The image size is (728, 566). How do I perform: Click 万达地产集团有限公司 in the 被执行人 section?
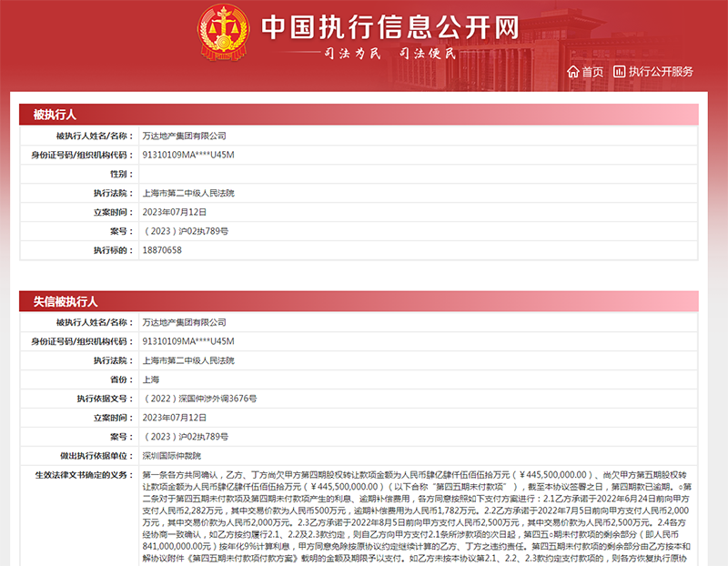(x=185, y=136)
